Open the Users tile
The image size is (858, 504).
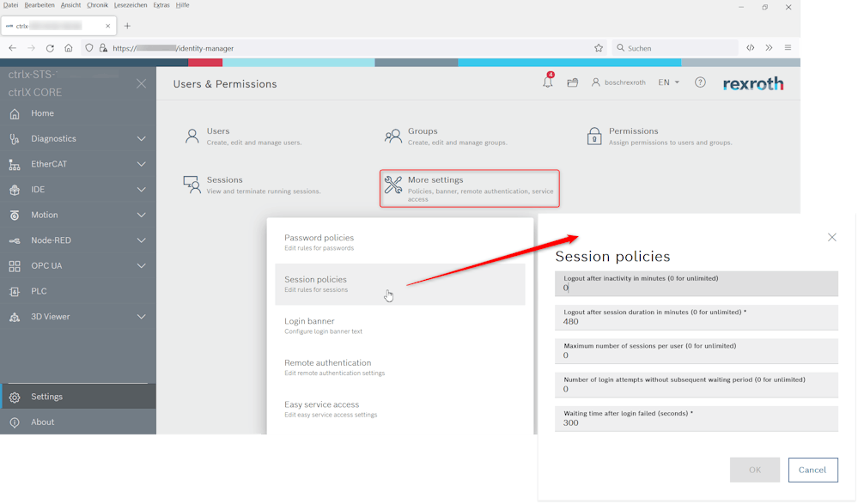[217, 136]
